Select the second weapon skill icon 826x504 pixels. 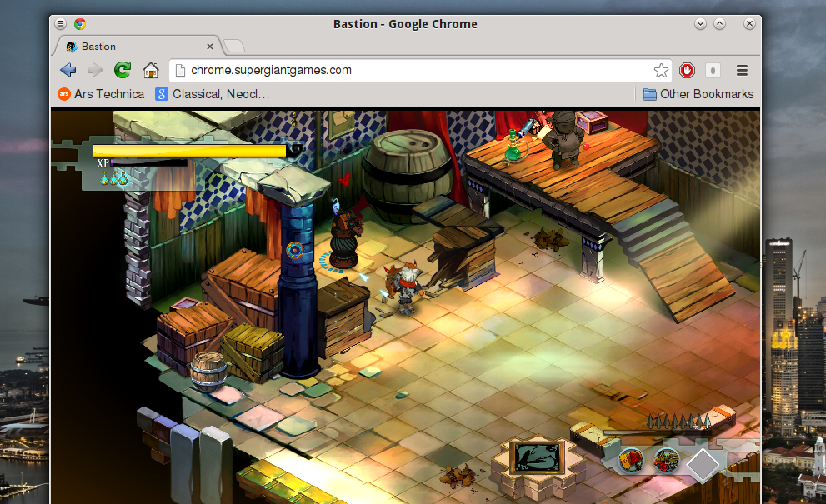click(x=666, y=460)
